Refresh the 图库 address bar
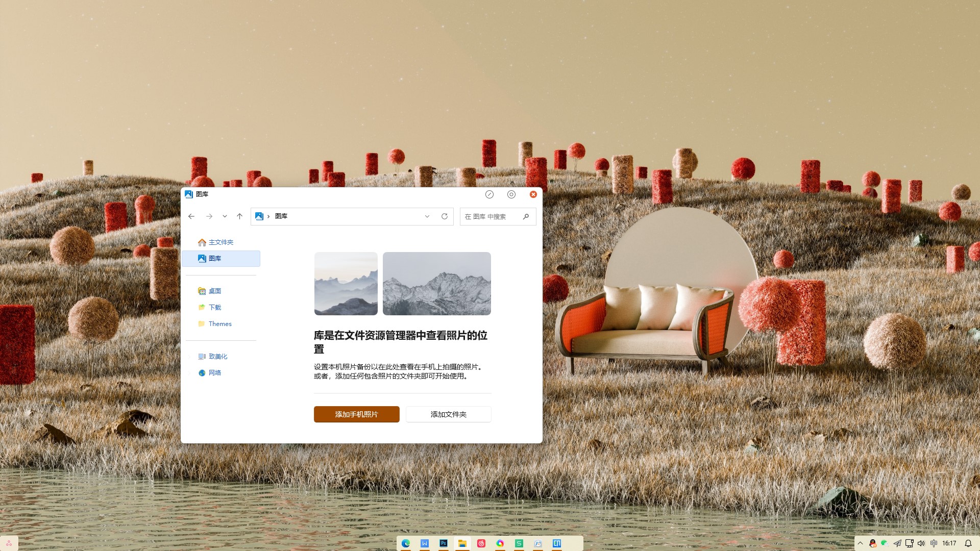The width and height of the screenshot is (980, 551). click(445, 216)
